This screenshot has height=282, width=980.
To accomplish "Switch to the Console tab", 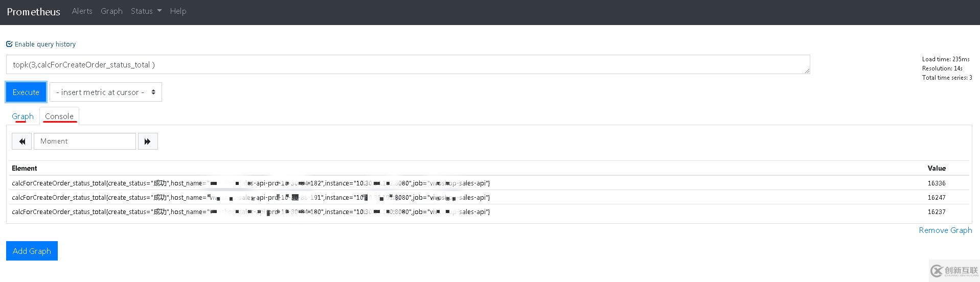I will point(59,116).
